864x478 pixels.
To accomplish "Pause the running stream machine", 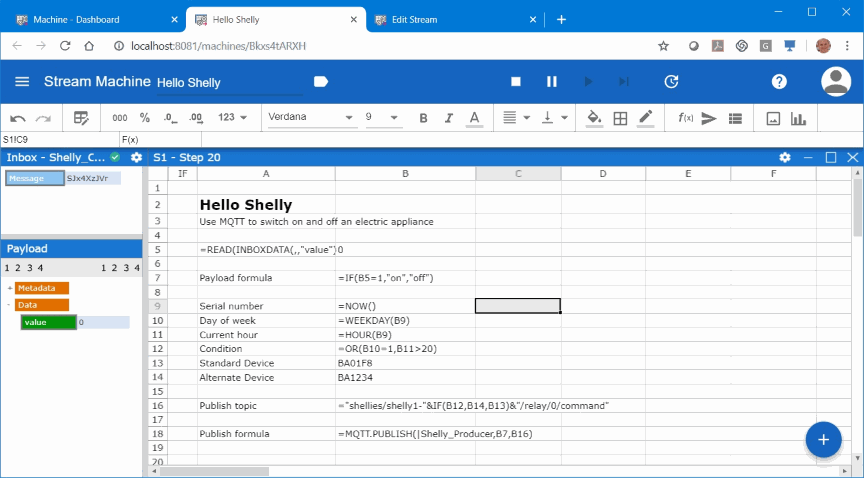I will (x=551, y=82).
